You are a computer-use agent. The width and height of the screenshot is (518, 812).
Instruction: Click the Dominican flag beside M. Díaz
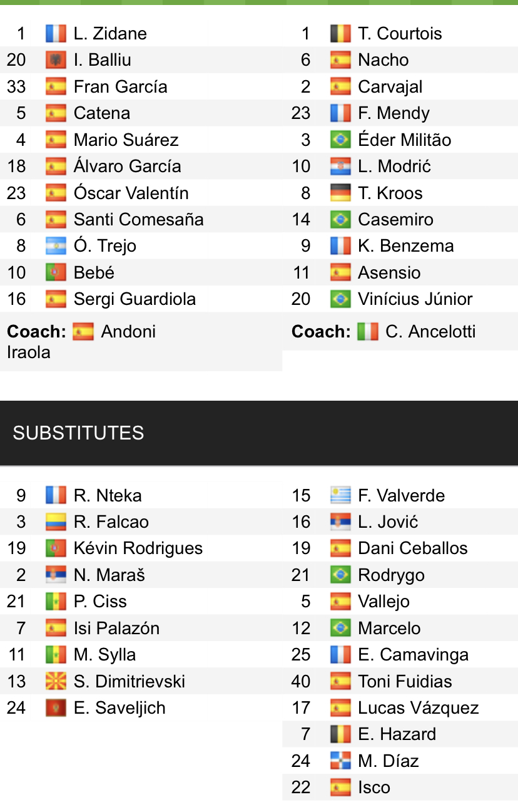[x=340, y=761]
